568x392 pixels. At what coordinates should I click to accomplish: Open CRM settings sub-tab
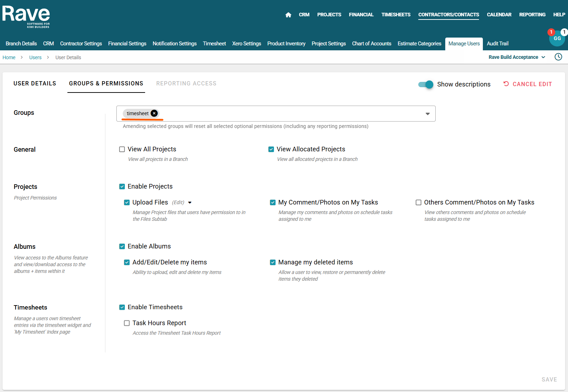click(x=48, y=44)
